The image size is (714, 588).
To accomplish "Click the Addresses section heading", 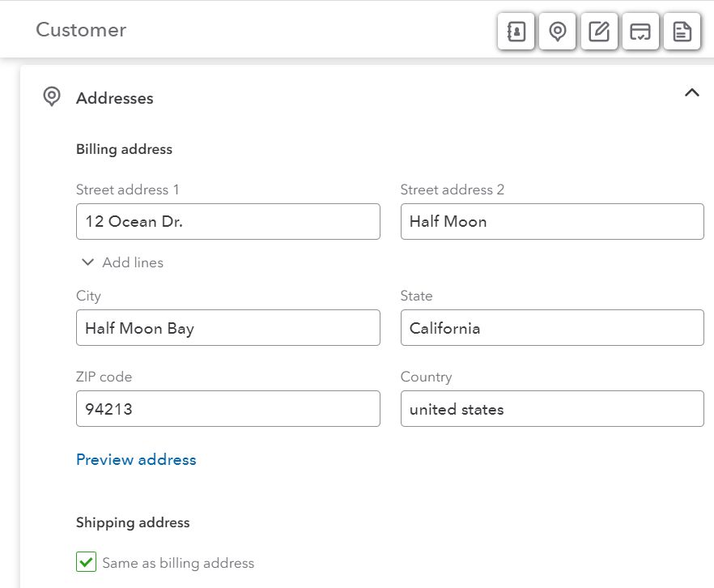I will click(x=115, y=98).
